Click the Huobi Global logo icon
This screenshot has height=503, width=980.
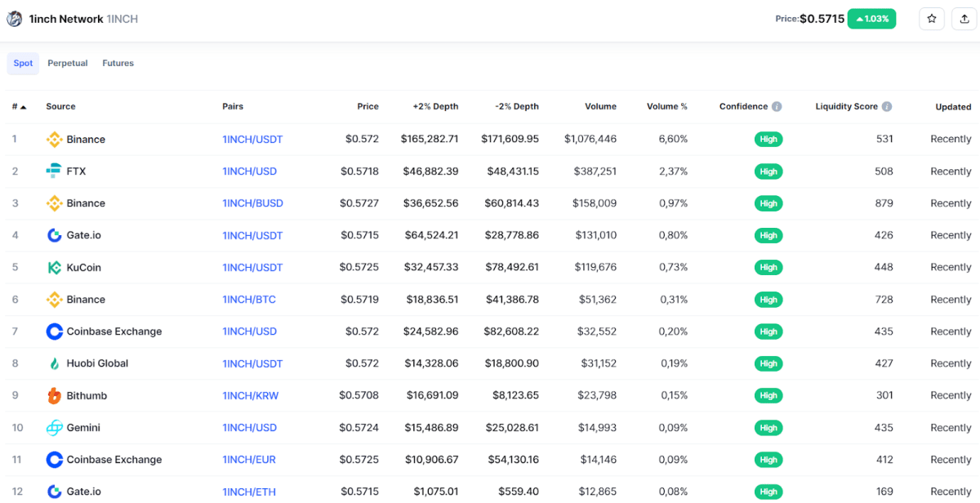pyautogui.click(x=54, y=363)
